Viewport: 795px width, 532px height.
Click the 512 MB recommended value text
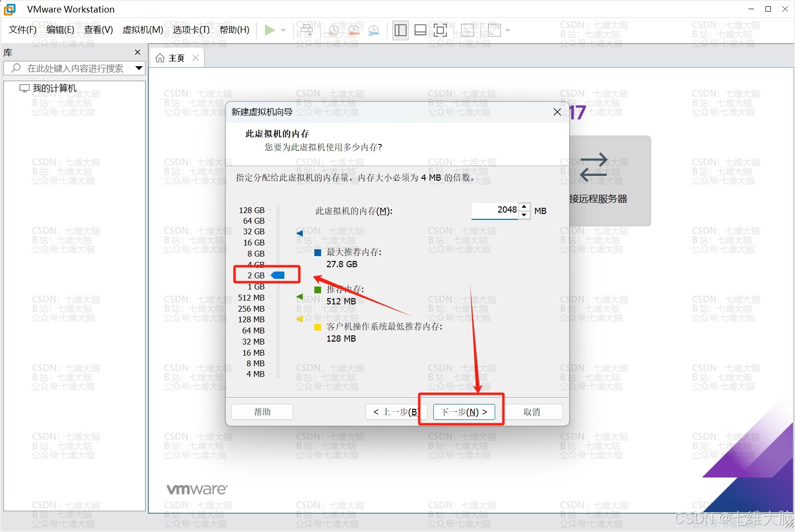pyautogui.click(x=341, y=301)
